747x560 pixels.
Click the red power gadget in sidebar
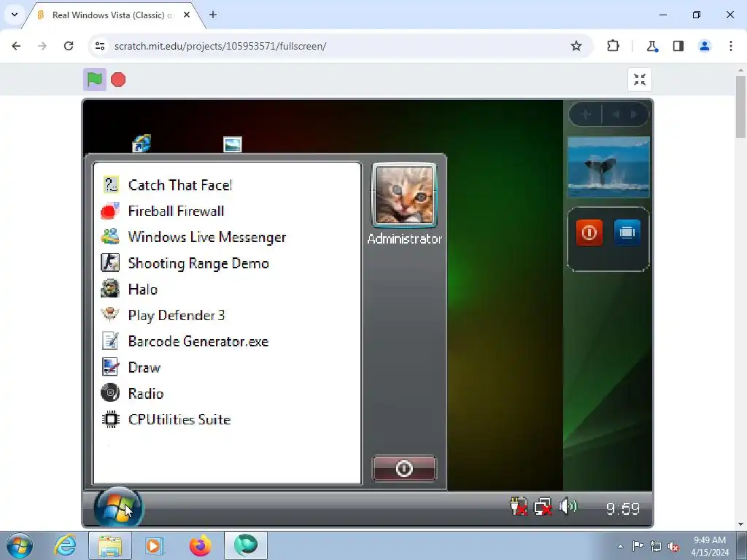point(589,233)
